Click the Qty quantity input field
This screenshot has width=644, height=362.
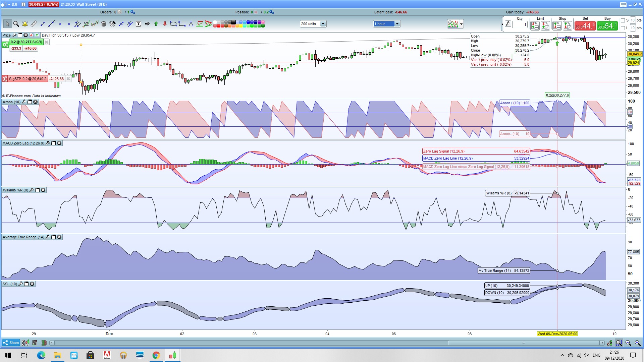[x=520, y=24]
